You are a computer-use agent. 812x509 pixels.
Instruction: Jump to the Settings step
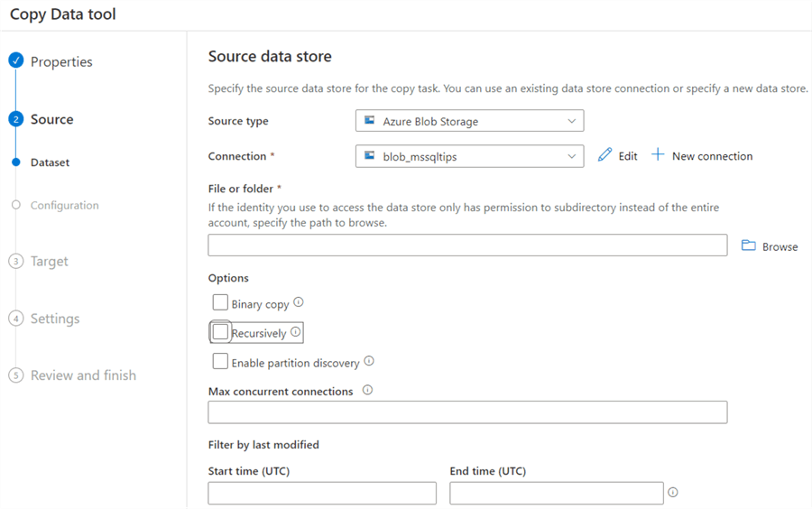tap(55, 319)
